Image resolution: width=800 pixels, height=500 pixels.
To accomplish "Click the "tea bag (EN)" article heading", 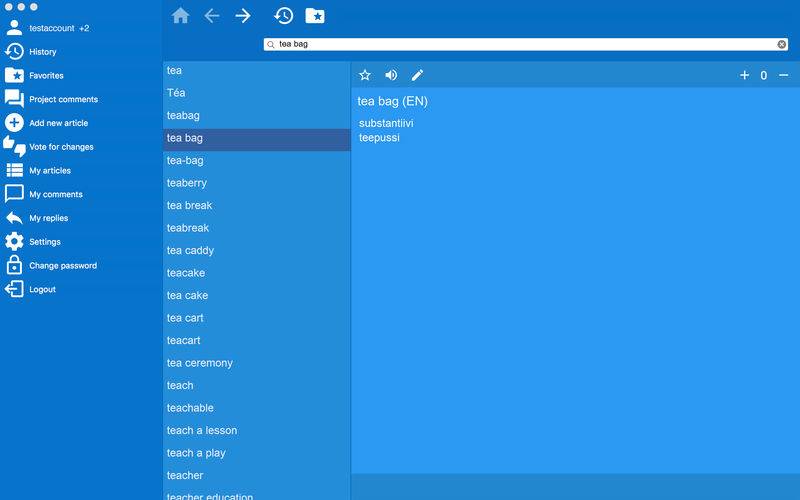I will 392,101.
